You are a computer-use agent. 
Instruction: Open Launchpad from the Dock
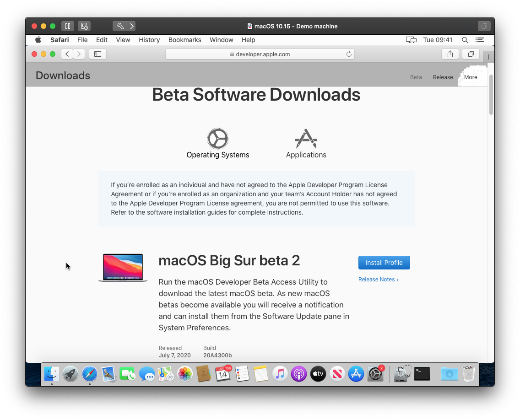[x=70, y=374]
